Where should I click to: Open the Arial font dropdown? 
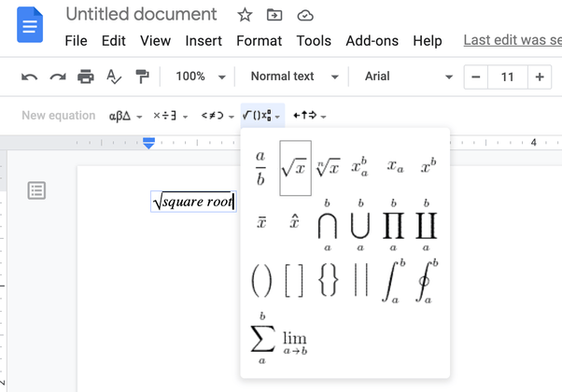tap(409, 77)
